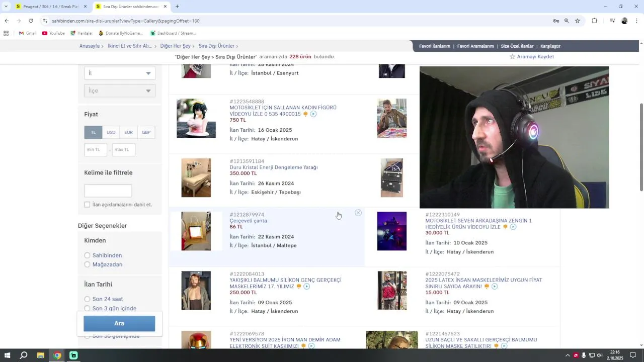Screen dimensions: 644x362
Task: Open the İron Man mask thumbnail
Action: tap(196, 339)
